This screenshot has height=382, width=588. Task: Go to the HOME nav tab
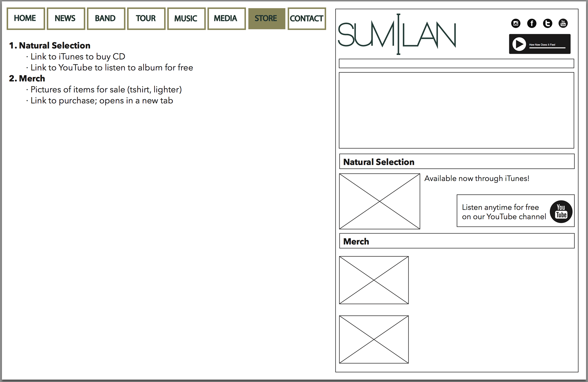tap(25, 19)
